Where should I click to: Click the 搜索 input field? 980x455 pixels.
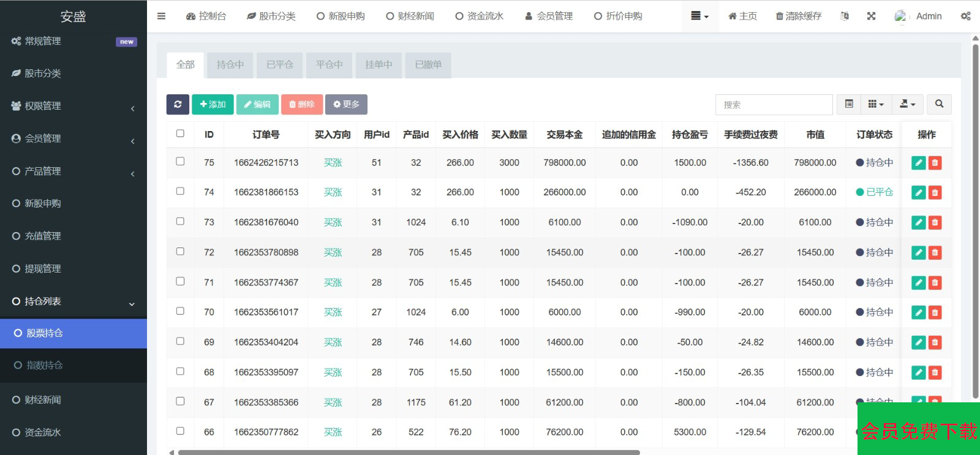tap(774, 105)
